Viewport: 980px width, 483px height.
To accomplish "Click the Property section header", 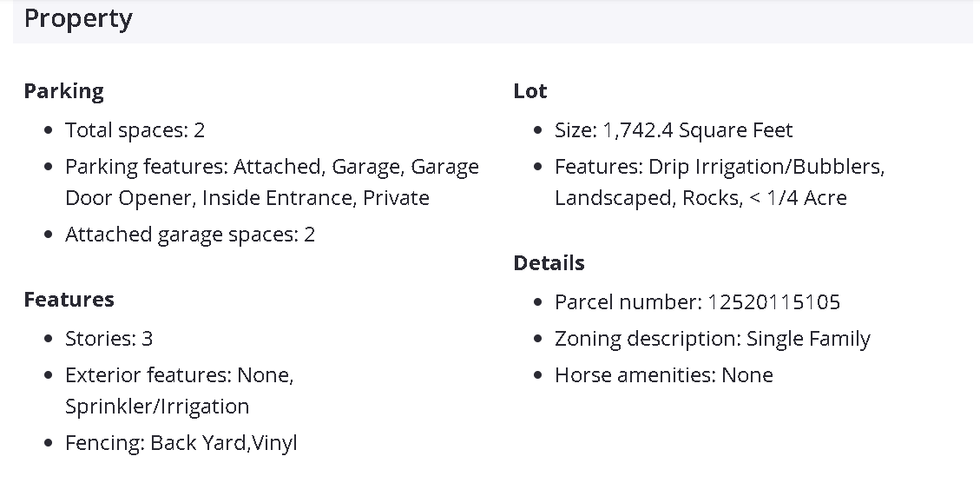I will [78, 19].
